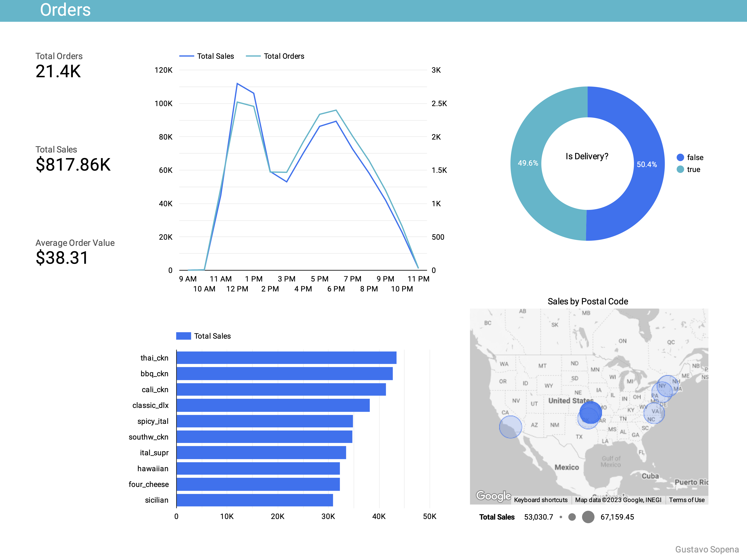Viewport: 747px width, 560px height.
Task: Click the Total Sales line legend entry
Action: coord(206,56)
